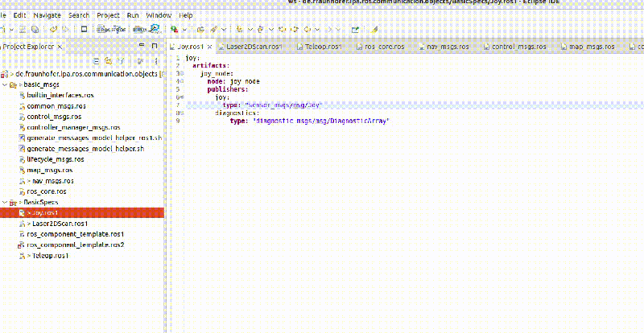Click the open perspective toolbar icon
This screenshot has width=644, height=333.
pyautogui.click(x=355, y=30)
